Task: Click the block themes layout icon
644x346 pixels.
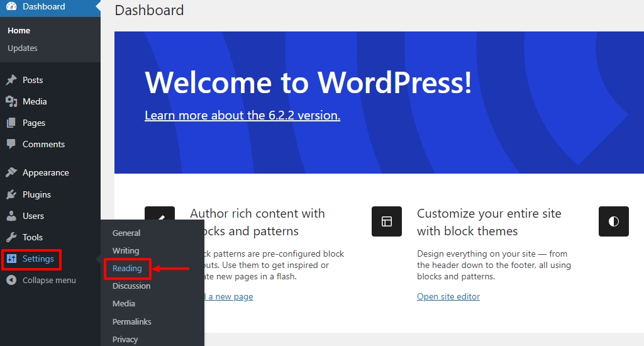Action: [387, 221]
